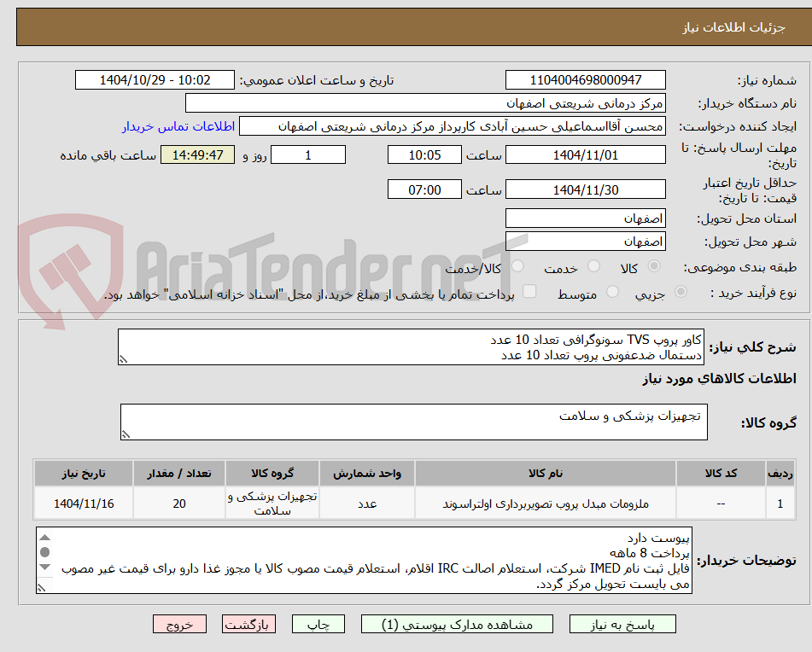
Task: Click the بازگشت back button
Action: 248,624
